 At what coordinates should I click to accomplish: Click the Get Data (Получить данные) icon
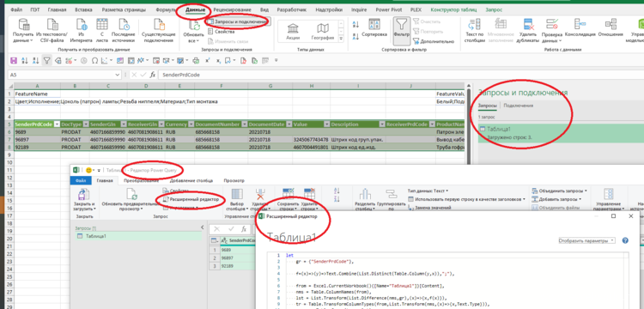click(x=23, y=25)
